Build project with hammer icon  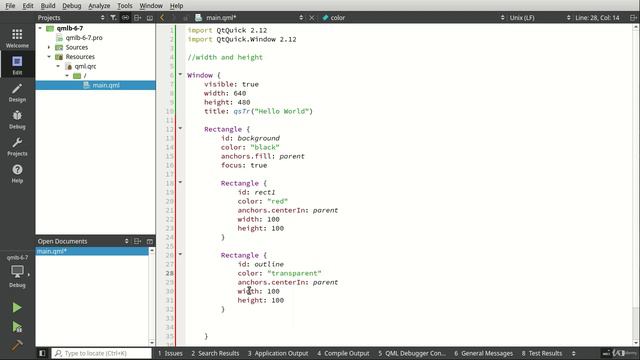tap(17, 345)
